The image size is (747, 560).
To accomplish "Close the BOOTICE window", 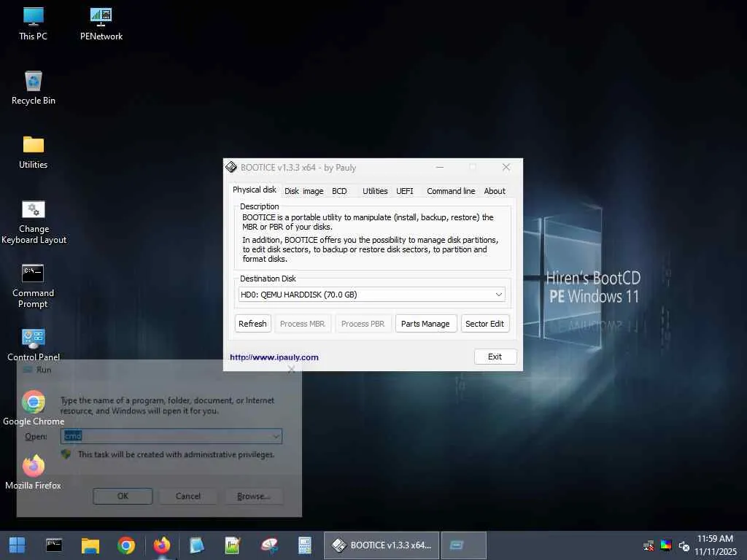I will point(506,167).
